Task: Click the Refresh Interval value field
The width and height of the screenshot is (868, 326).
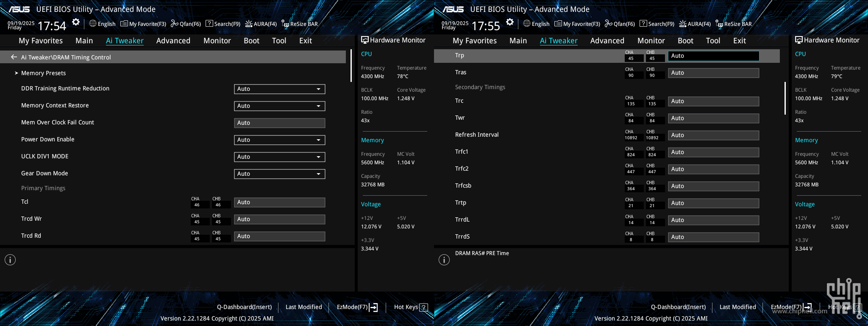Action: click(714, 135)
